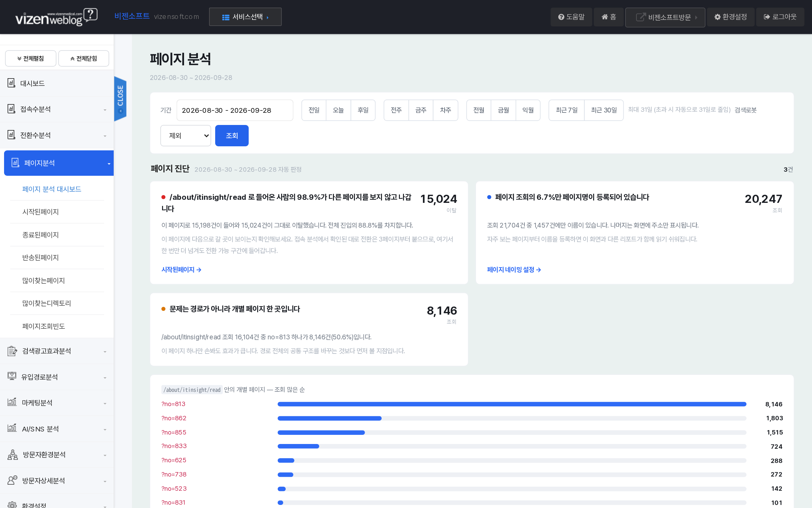Open the ?no=813 page link
Screen dimensions: 812x508
173,404
